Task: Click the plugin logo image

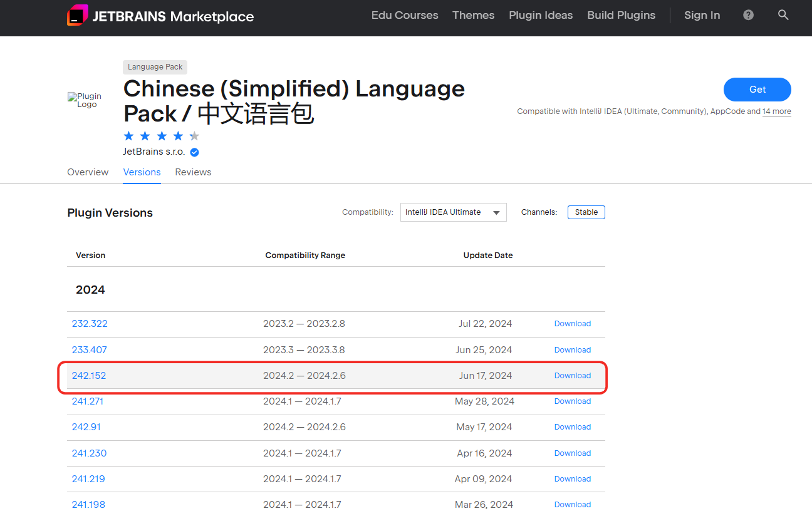Action: coord(85,100)
